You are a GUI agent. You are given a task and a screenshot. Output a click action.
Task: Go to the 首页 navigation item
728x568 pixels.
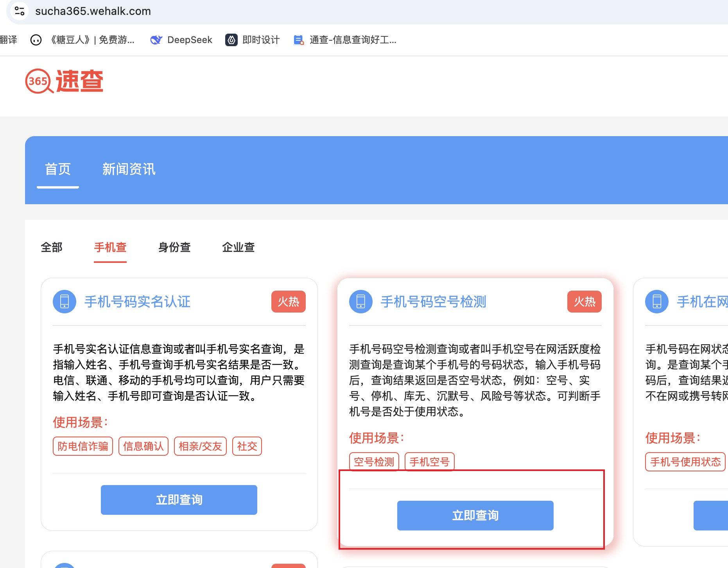(x=58, y=169)
